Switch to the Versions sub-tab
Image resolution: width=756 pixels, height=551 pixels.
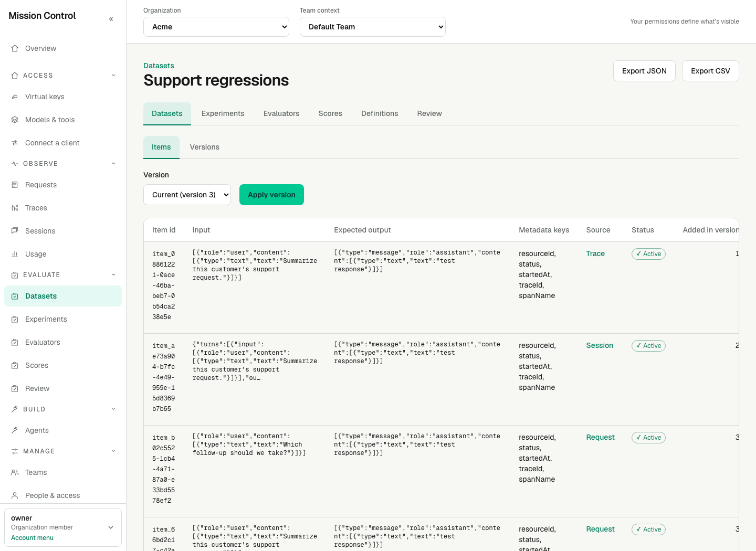pyautogui.click(x=205, y=147)
